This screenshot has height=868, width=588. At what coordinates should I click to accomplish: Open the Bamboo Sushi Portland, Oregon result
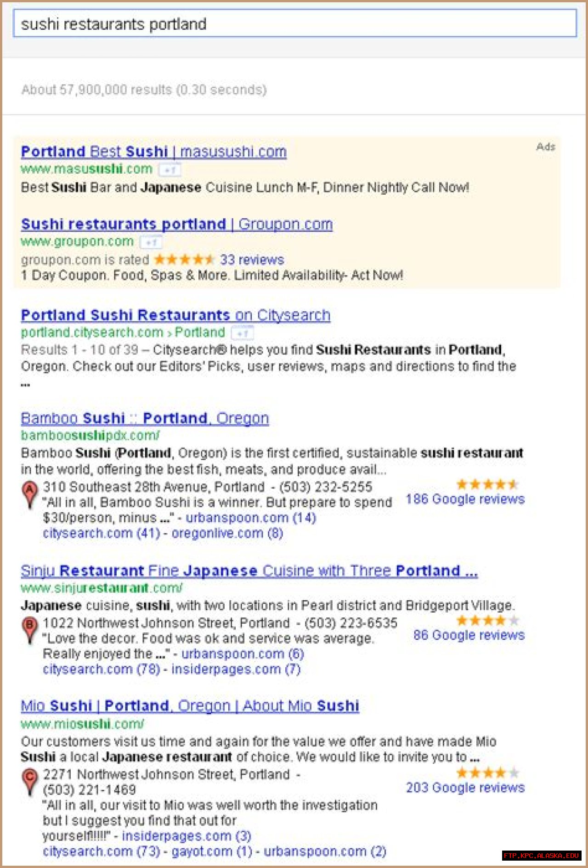point(145,418)
